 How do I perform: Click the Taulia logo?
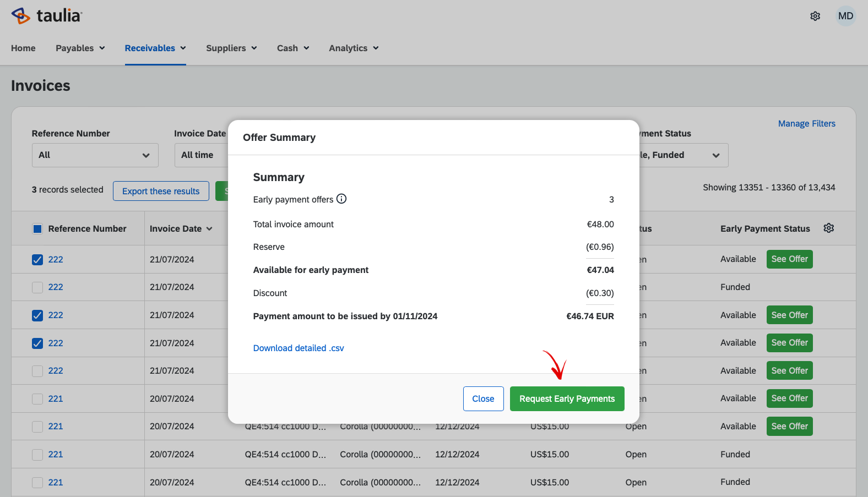(47, 15)
